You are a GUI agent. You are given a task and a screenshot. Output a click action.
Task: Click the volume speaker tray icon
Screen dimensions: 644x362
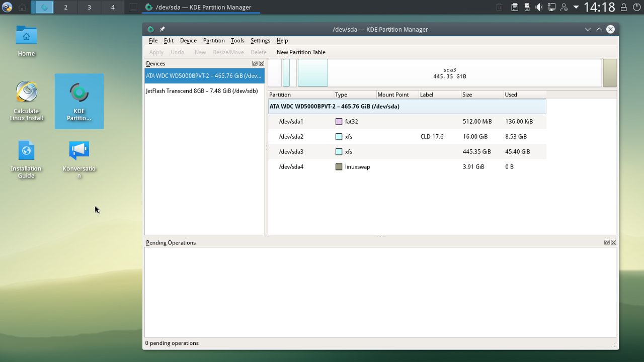pos(539,7)
